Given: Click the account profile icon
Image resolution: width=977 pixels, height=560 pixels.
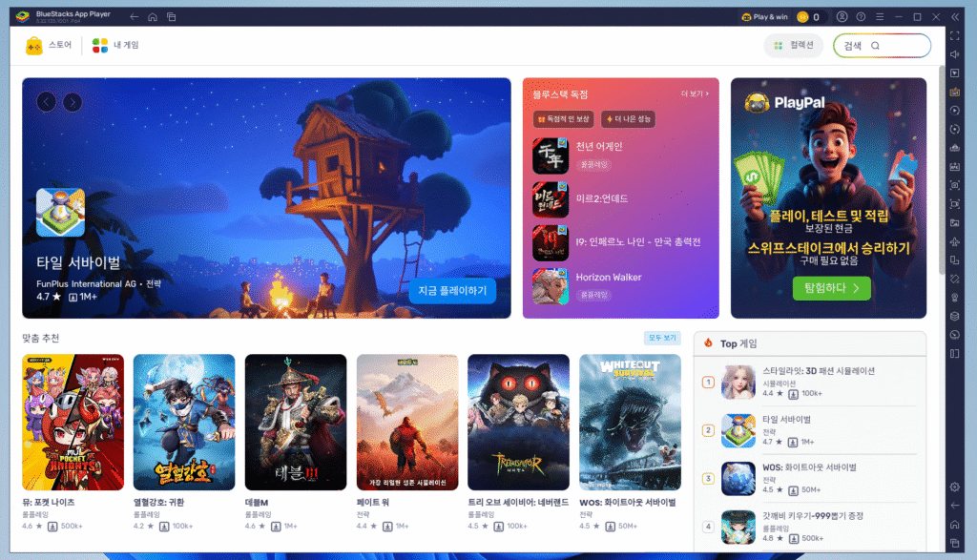Looking at the screenshot, I should coord(842,17).
